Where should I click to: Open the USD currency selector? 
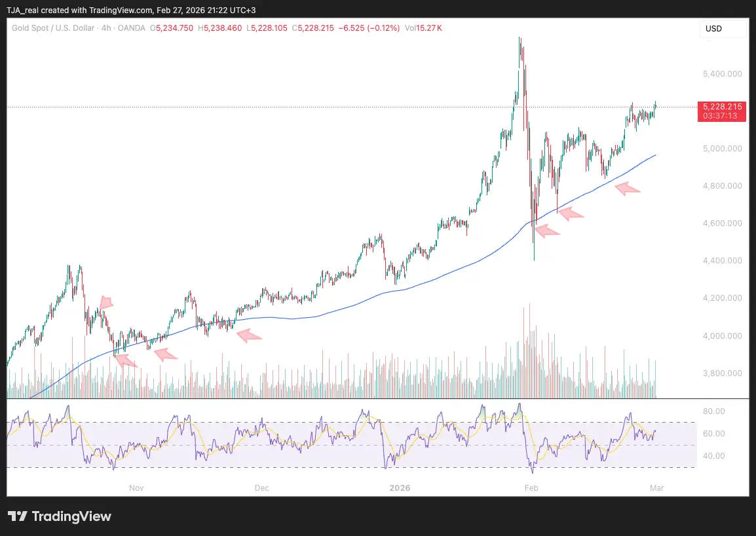click(723, 29)
